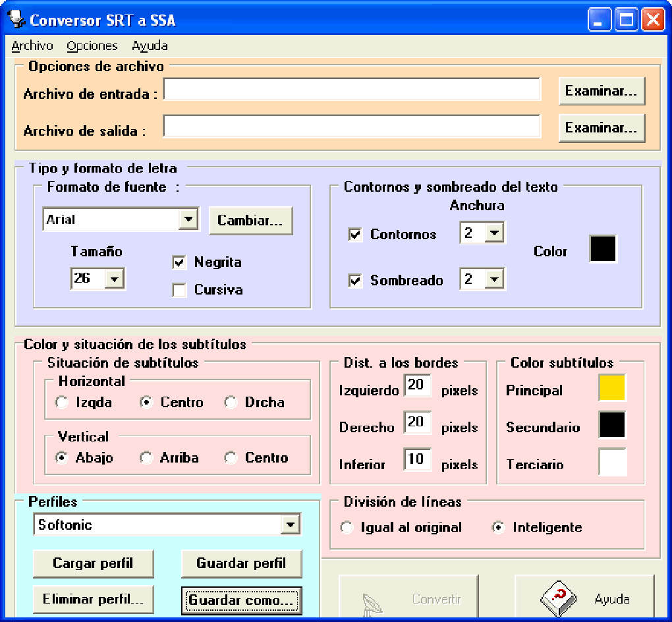This screenshot has height=622, width=672.
Task: Click the Cargar perfil button
Action: pyautogui.click(x=93, y=564)
